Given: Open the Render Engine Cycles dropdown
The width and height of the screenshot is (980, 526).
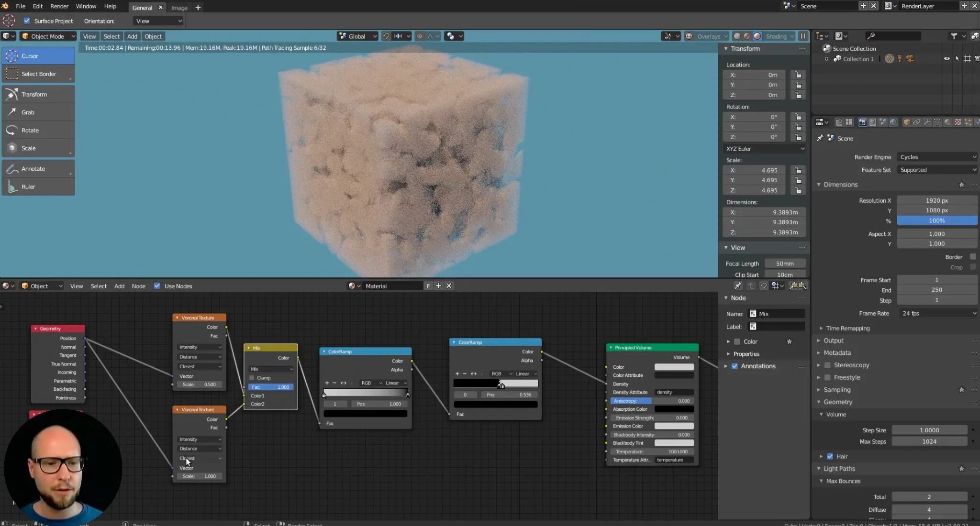Looking at the screenshot, I should pos(936,157).
